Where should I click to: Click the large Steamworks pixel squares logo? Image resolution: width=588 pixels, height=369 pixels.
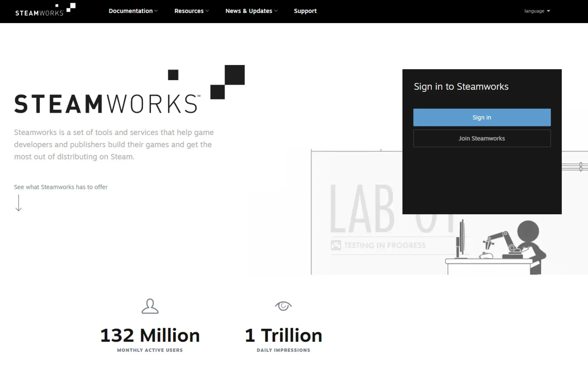(227, 82)
